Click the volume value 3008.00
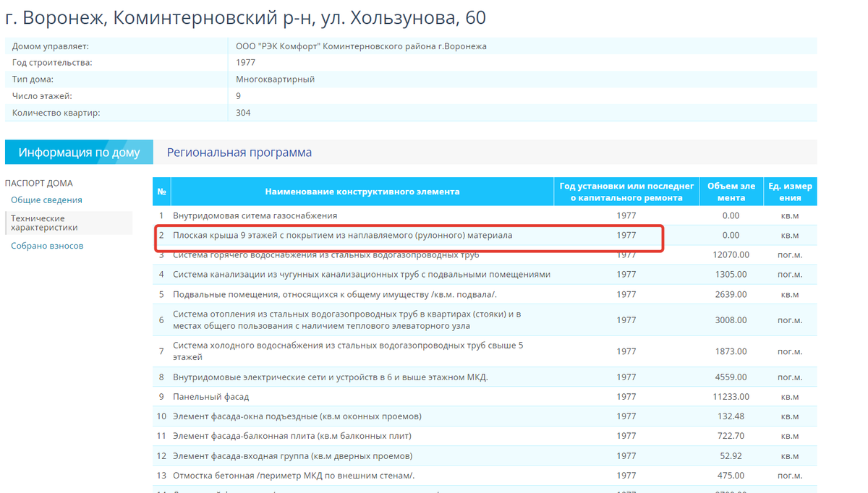Viewport: 868px width, 493px height. [x=731, y=320]
